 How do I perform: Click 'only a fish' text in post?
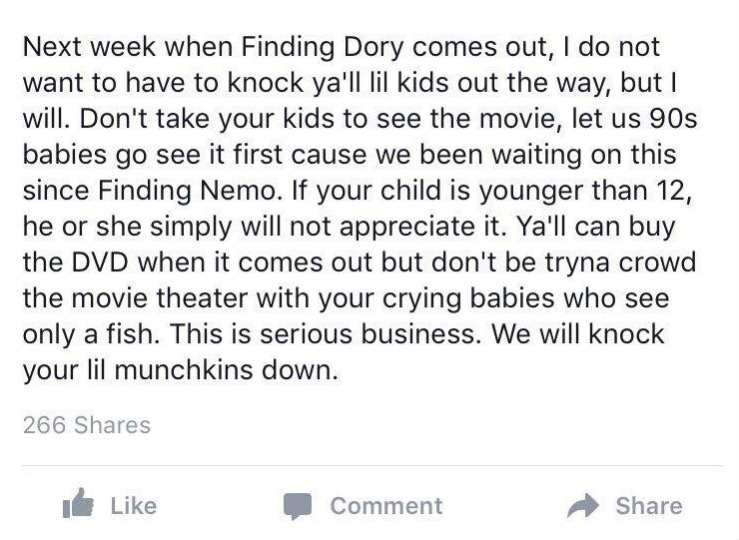88,335
